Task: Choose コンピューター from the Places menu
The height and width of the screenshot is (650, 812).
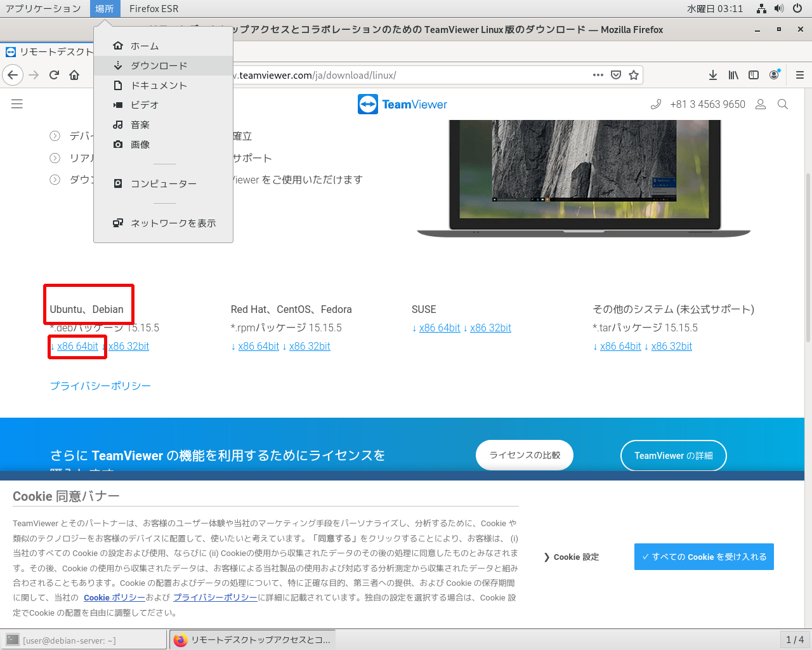Action: (163, 183)
